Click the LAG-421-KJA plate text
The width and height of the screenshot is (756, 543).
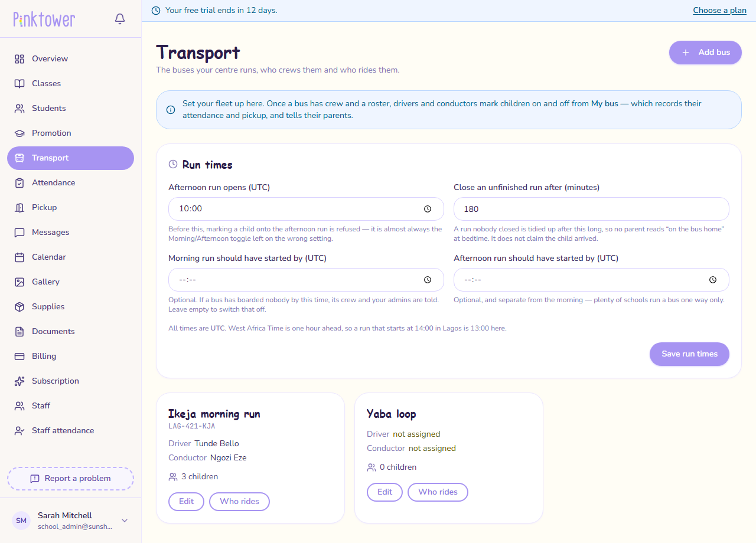point(191,426)
